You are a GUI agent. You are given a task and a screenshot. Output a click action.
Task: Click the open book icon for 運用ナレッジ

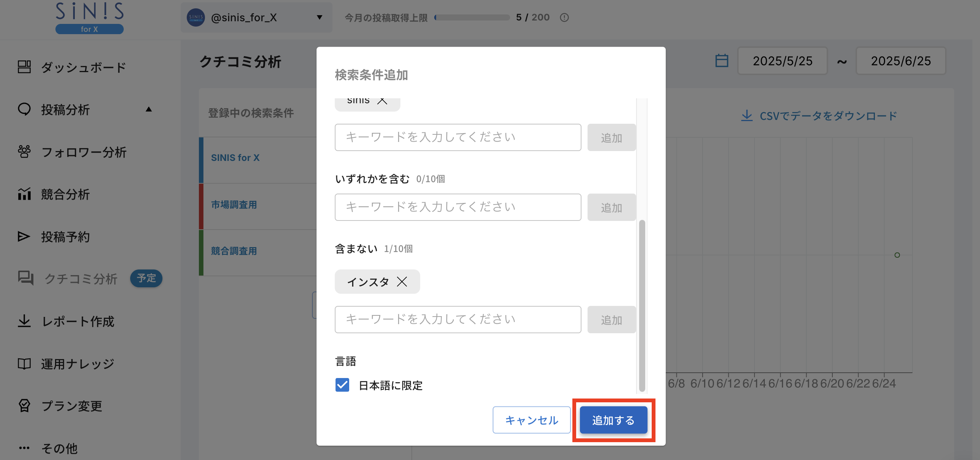point(24,363)
